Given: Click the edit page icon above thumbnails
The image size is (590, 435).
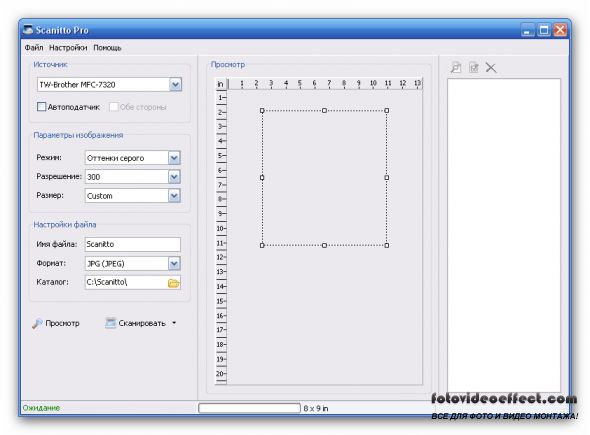Looking at the screenshot, I should (x=473, y=68).
